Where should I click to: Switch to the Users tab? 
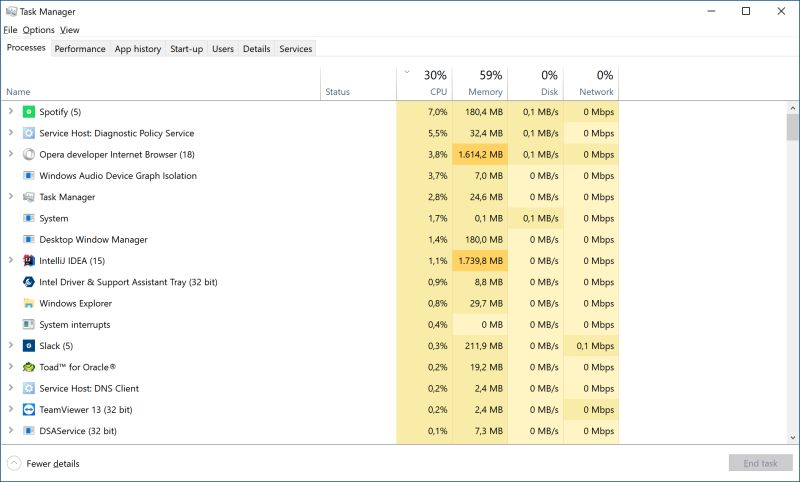click(223, 49)
